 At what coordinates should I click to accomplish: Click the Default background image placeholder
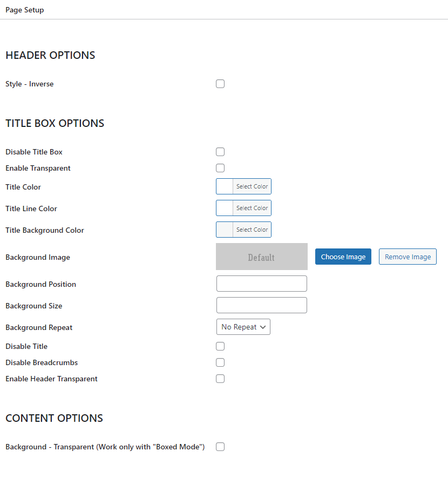pyautogui.click(x=262, y=257)
